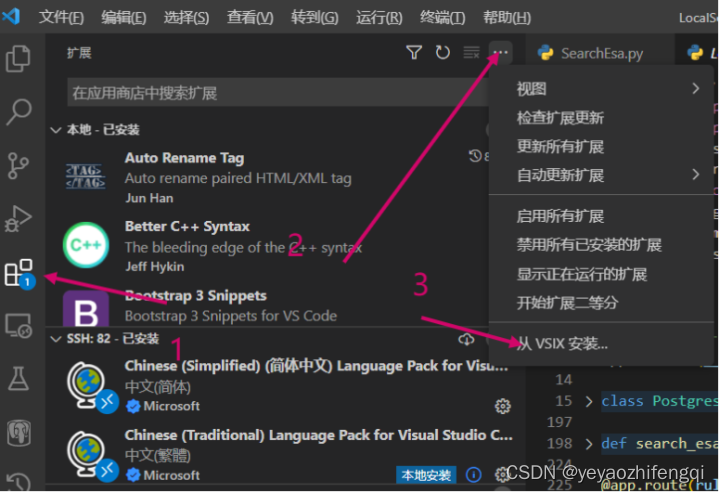This screenshot has height=493, width=720.
Task: Click the 本地安装 button
Action: coord(426,475)
